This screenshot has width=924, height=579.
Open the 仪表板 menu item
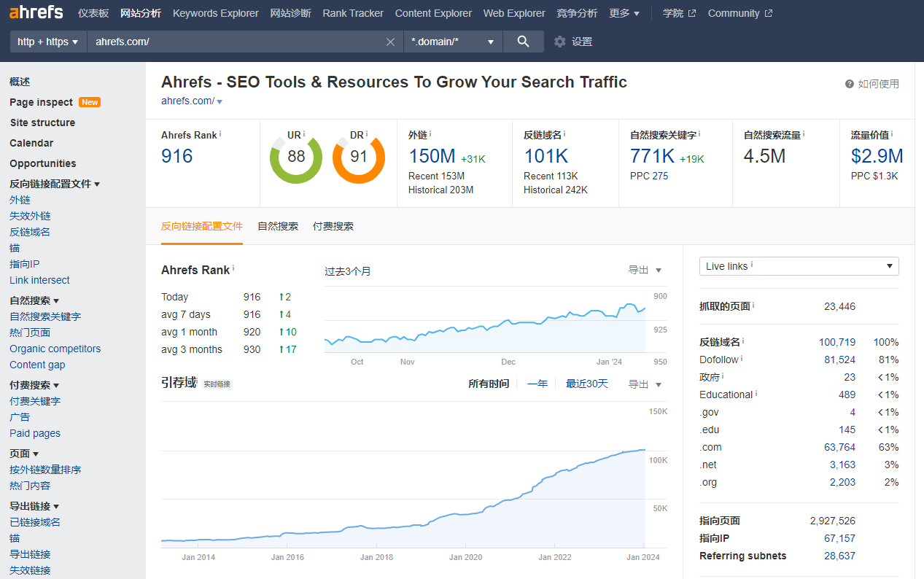[x=93, y=13]
